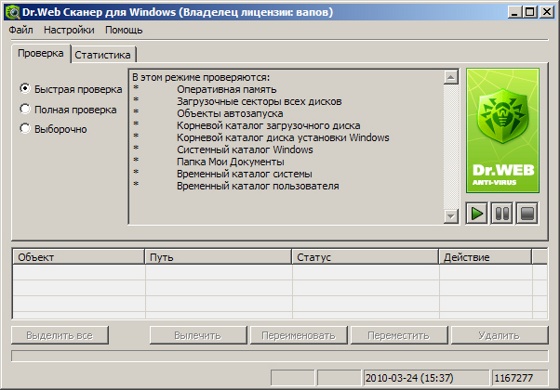Open the Помощь menu
This screenshot has width=560, height=390.
pos(124,30)
